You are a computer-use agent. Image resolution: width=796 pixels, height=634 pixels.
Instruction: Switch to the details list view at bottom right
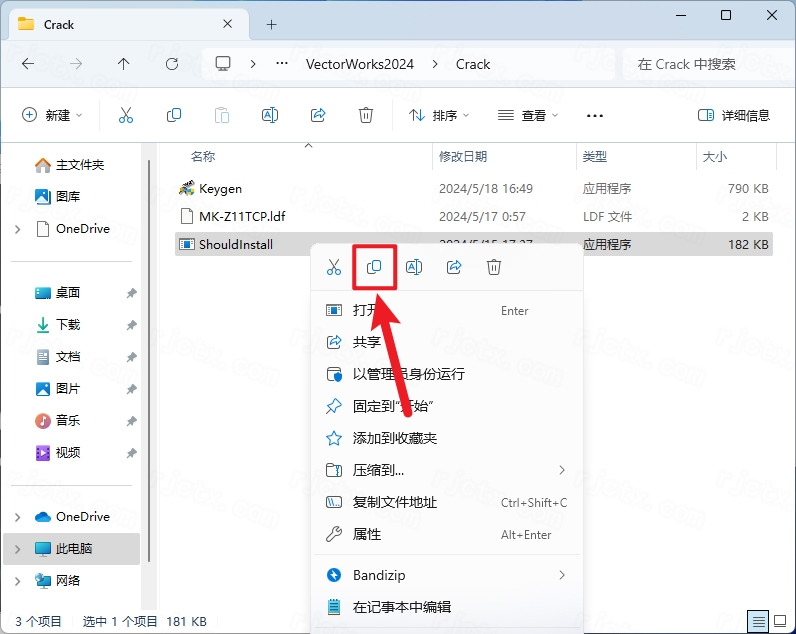pos(759,621)
